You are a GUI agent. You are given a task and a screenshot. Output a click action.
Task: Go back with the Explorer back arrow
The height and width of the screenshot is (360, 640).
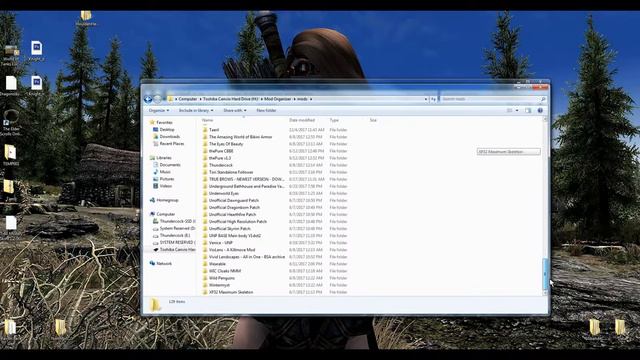click(x=148, y=99)
